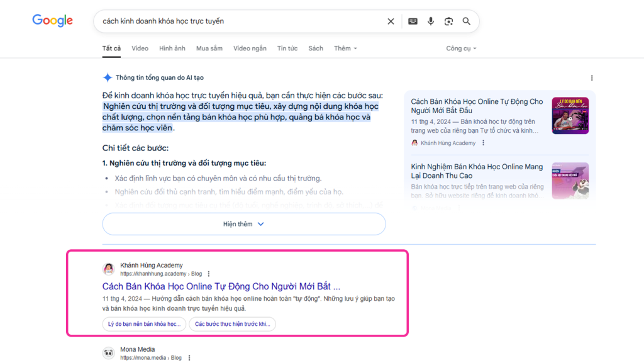This screenshot has height=363, width=644.
Task: Open the khanhhung.academy Blog URL breadcrumb
Action: 161,274
